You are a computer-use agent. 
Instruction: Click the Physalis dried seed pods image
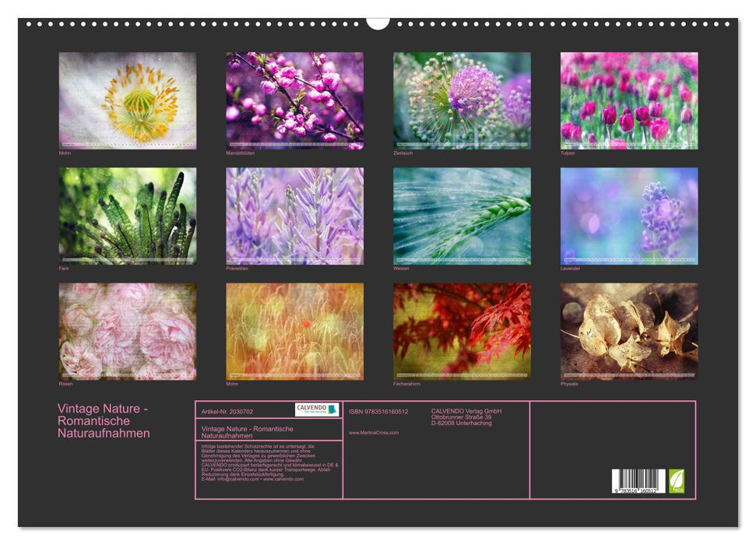click(630, 331)
